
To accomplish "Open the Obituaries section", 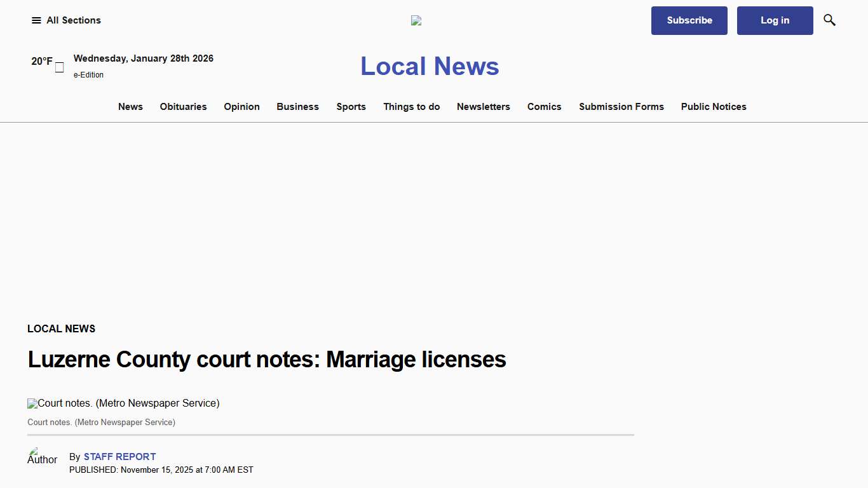I will pyautogui.click(x=183, y=107).
